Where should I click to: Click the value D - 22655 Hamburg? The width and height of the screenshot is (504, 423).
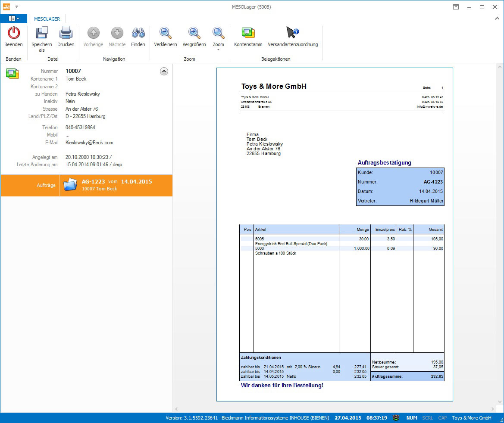coord(85,116)
